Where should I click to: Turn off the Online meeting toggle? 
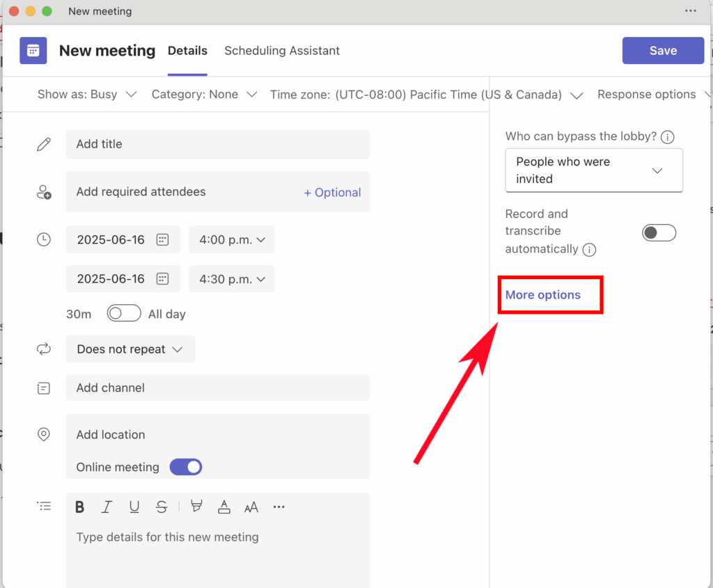[x=186, y=467]
